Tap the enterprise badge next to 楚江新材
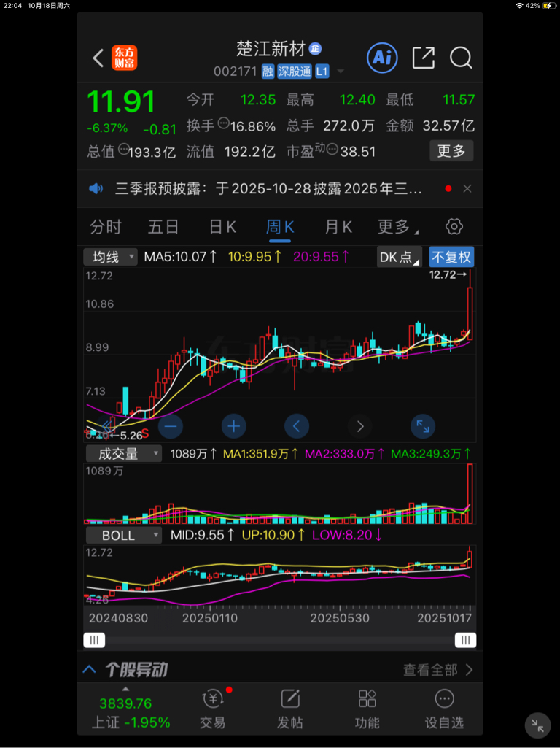Image resolution: width=560 pixels, height=748 pixels. click(315, 48)
